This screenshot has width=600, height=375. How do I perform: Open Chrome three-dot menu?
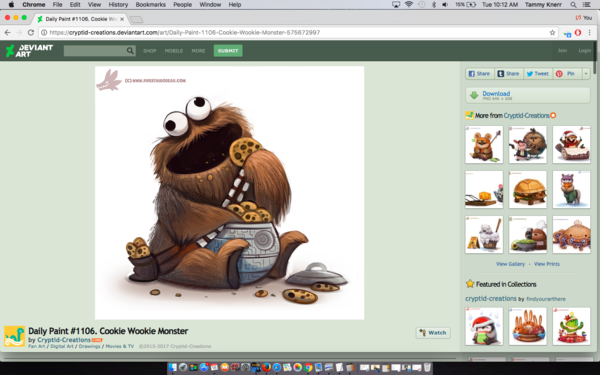[589, 33]
